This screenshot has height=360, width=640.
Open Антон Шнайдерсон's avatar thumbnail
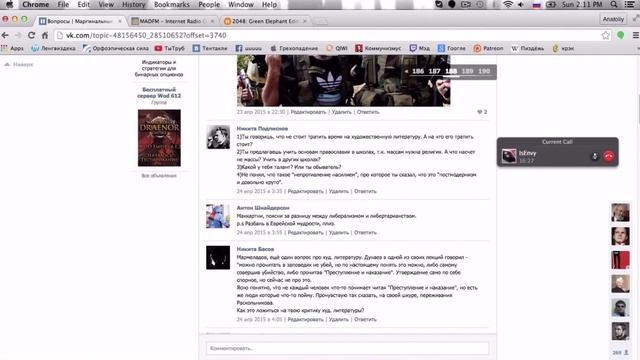coord(218,216)
